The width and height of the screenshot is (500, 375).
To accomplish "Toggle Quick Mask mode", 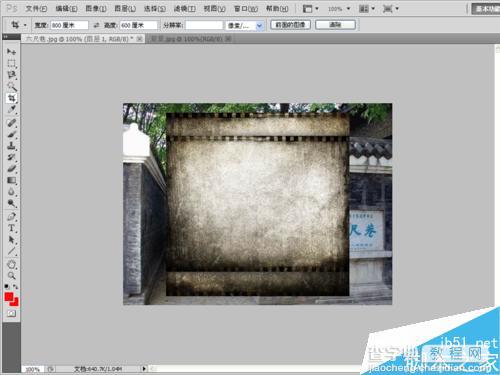I will click(x=11, y=314).
